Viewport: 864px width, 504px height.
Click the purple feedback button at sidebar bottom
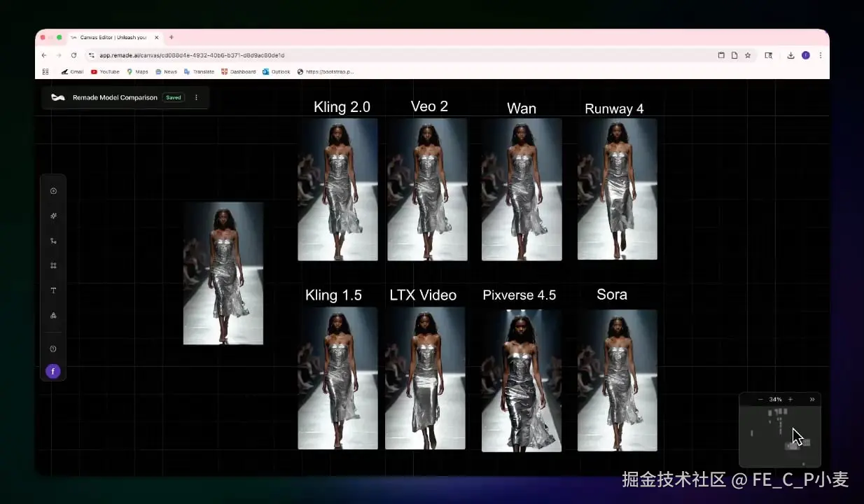tap(53, 371)
